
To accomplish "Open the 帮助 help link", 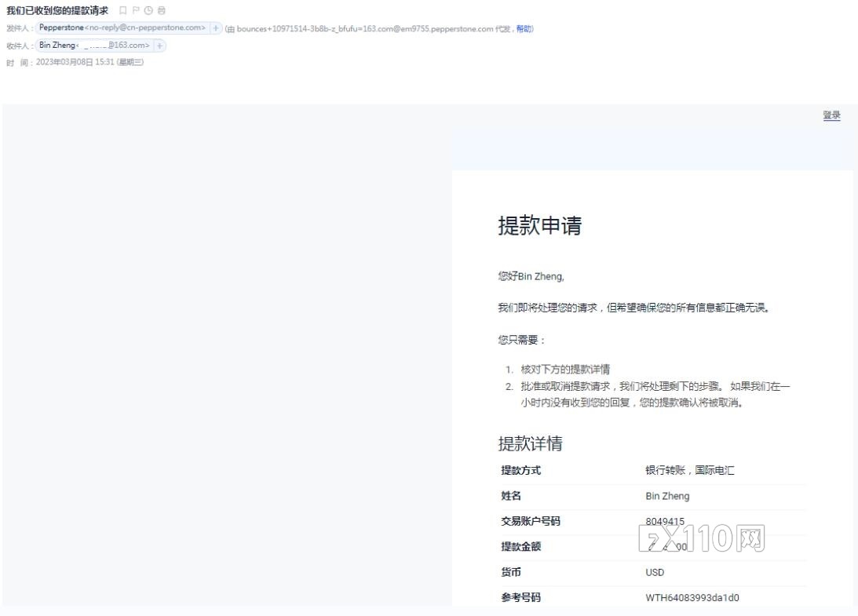I will [524, 29].
